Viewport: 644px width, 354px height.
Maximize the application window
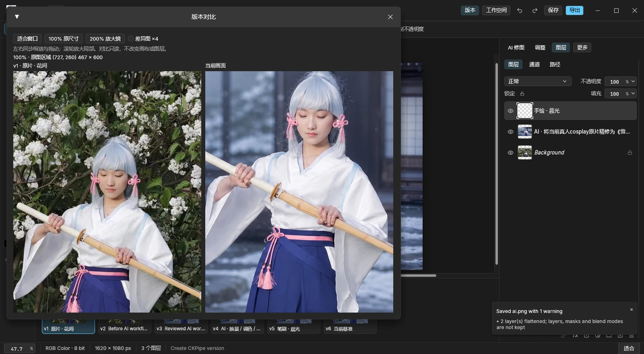616,10
